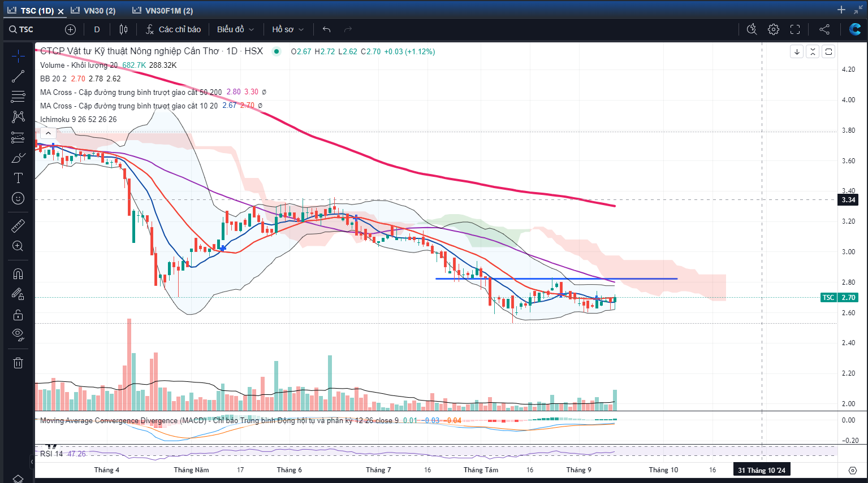
Task: Select the Ichimoku 9 26 52 26 26 legend
Action: pyautogui.click(x=78, y=119)
